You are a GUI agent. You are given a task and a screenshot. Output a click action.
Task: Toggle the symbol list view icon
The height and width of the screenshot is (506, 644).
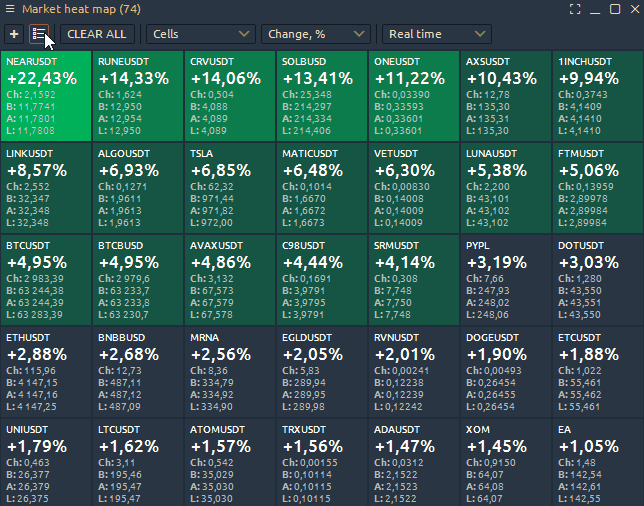(39, 34)
